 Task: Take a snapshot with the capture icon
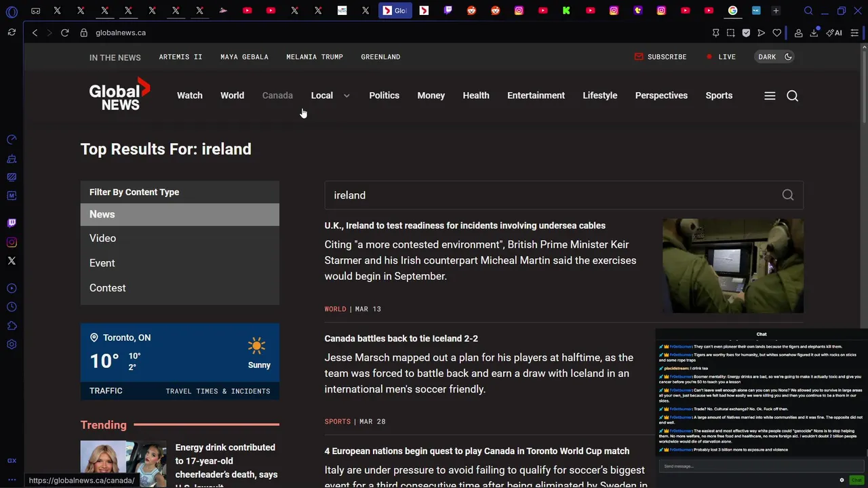[x=730, y=33]
